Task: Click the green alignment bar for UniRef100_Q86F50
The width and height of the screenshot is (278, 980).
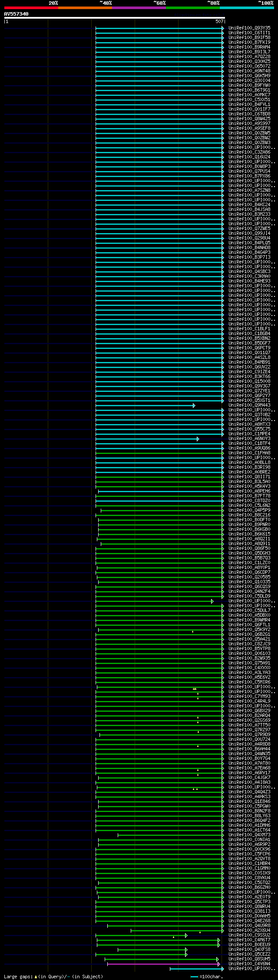Action: tap(159, 549)
